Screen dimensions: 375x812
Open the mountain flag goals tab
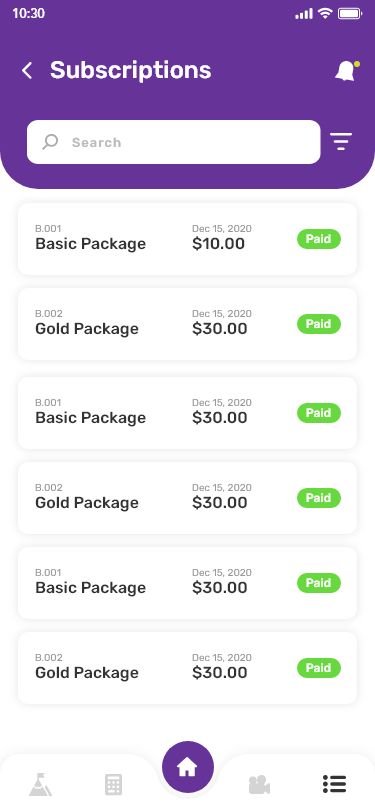click(x=40, y=784)
